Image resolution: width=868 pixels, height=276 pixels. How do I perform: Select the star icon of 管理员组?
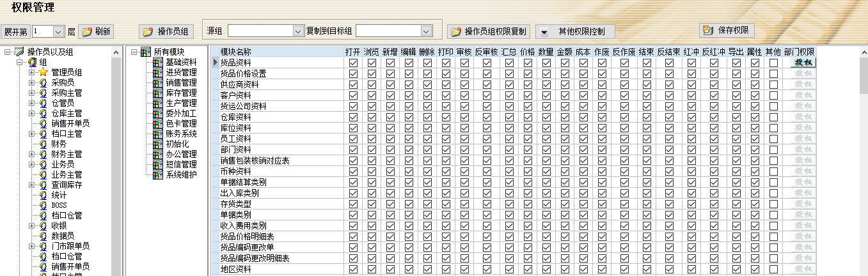point(43,73)
